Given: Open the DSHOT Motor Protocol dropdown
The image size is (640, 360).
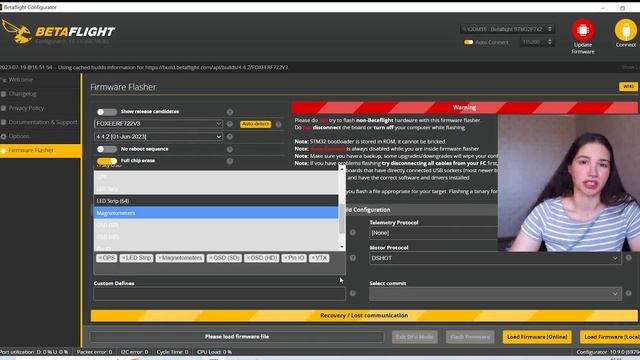Looking at the screenshot, I should click(495, 258).
